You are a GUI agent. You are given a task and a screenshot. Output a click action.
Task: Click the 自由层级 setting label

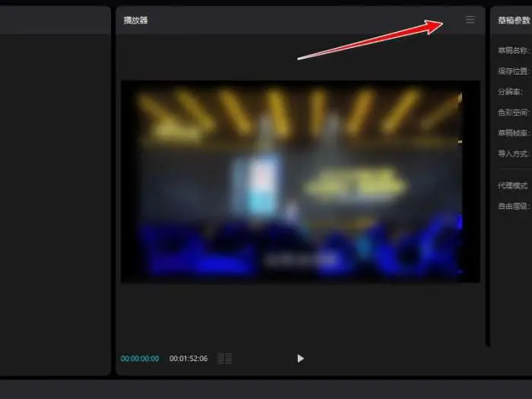coord(514,206)
